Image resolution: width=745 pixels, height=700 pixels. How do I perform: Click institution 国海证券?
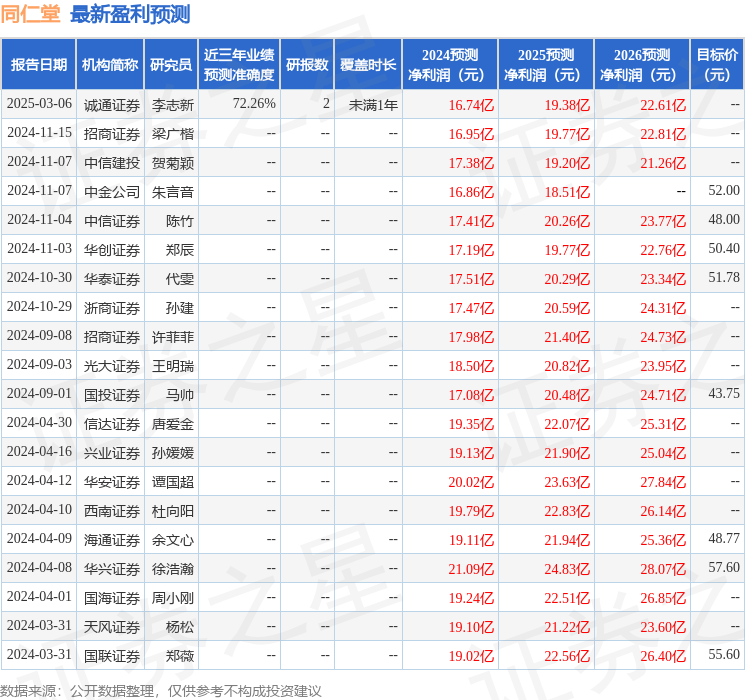click(x=112, y=598)
